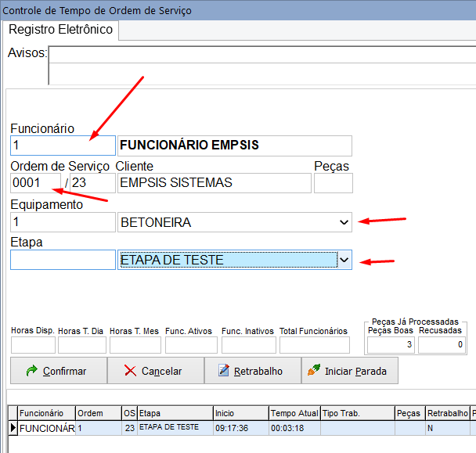The height and width of the screenshot is (453, 476).
Task: Expand the Etapa dropdown arrow
Action: coord(344,260)
